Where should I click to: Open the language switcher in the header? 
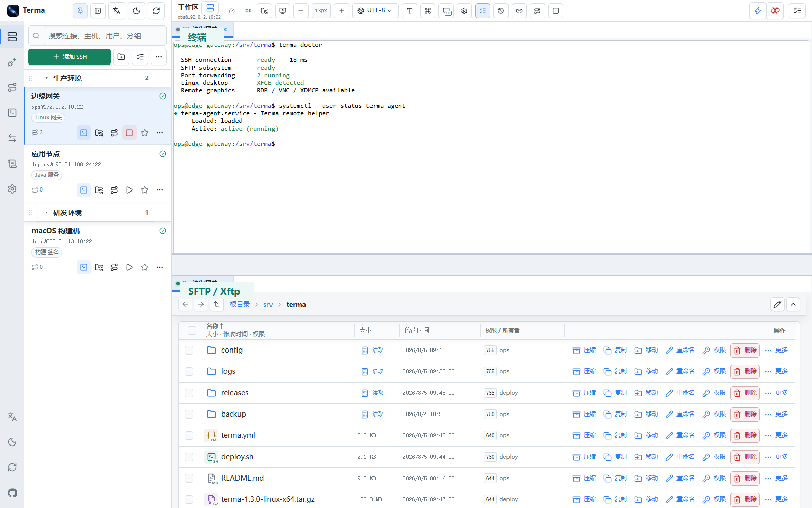[117, 11]
